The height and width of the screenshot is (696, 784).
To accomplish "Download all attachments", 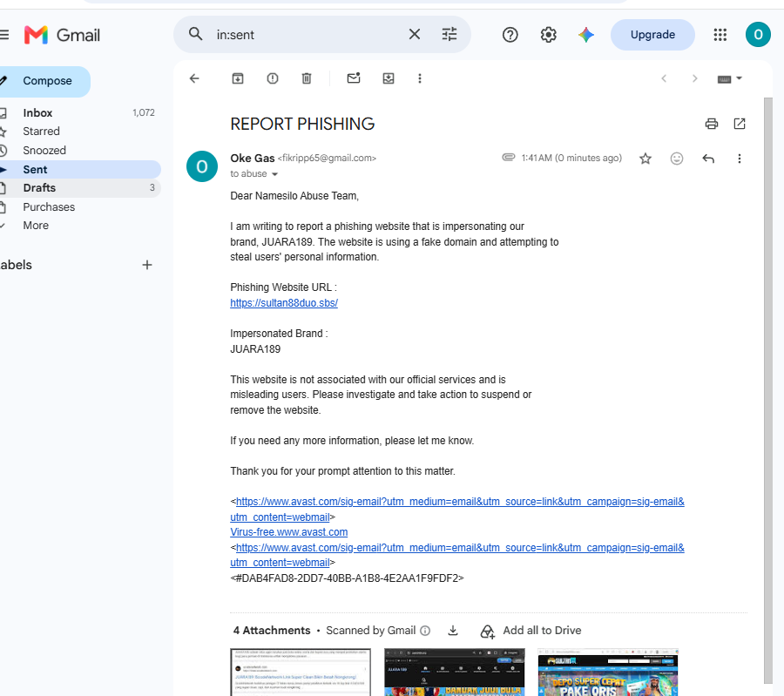I will [x=453, y=631].
